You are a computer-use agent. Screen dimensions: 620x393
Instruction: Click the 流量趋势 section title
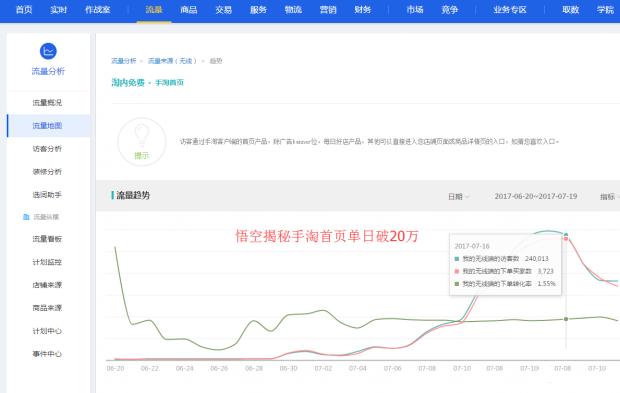coord(133,195)
